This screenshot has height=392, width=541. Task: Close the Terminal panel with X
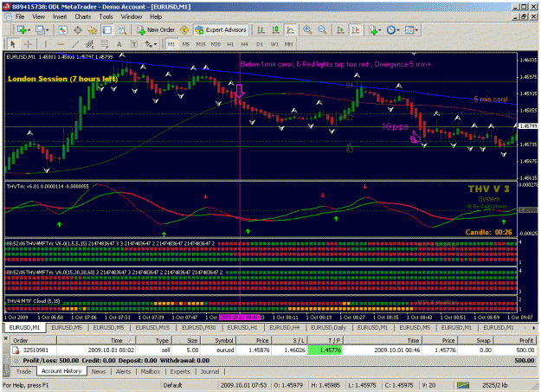click(x=5, y=339)
